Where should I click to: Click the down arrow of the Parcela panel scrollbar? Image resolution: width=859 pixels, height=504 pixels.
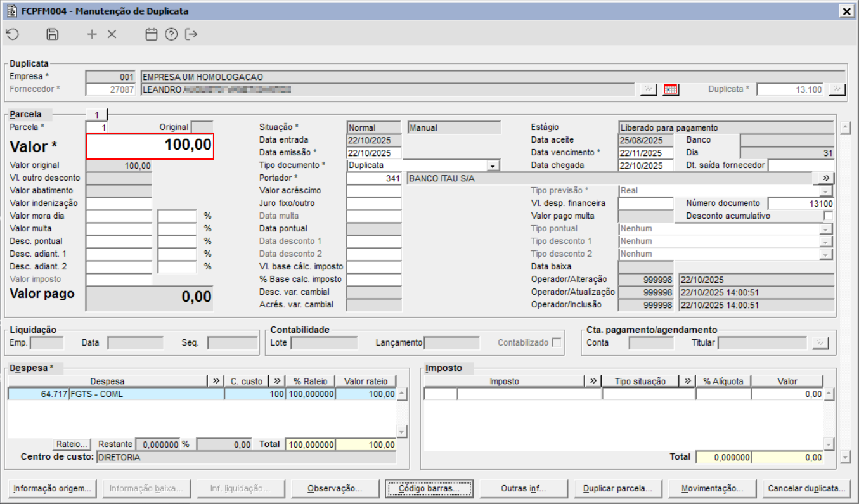pyautogui.click(x=845, y=456)
